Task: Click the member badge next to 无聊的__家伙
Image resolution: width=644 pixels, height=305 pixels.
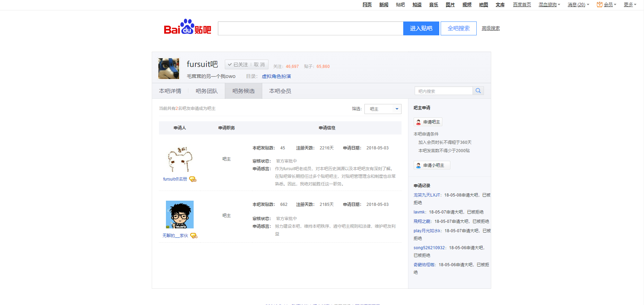Action: (194, 236)
